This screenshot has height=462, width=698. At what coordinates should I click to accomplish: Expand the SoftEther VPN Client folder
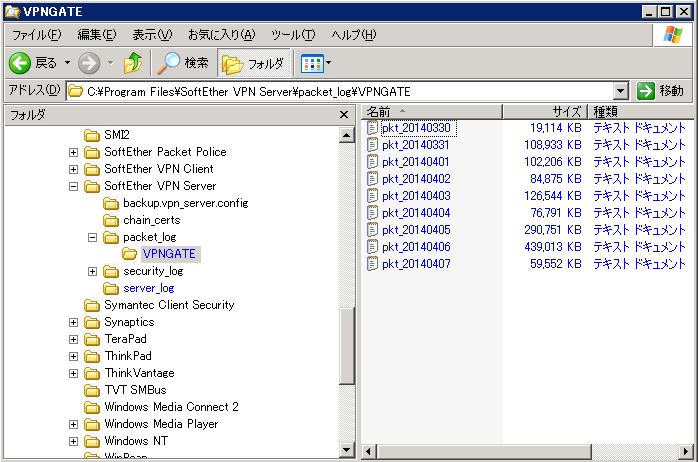click(73, 169)
